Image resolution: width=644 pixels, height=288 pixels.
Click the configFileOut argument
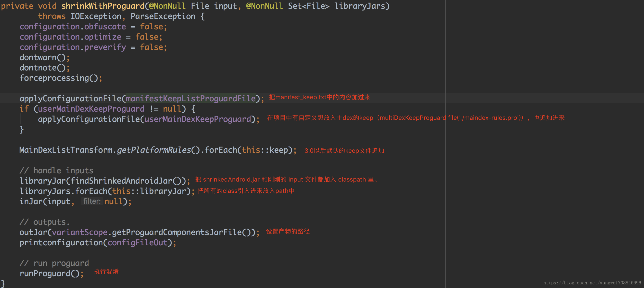(138, 242)
